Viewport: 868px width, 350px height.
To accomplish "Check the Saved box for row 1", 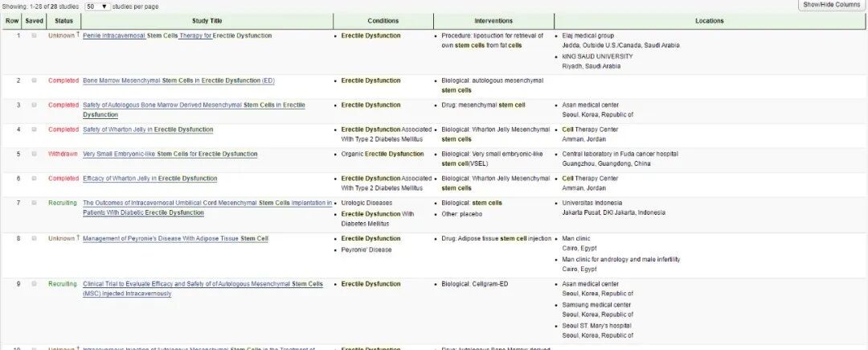I will click(x=35, y=35).
